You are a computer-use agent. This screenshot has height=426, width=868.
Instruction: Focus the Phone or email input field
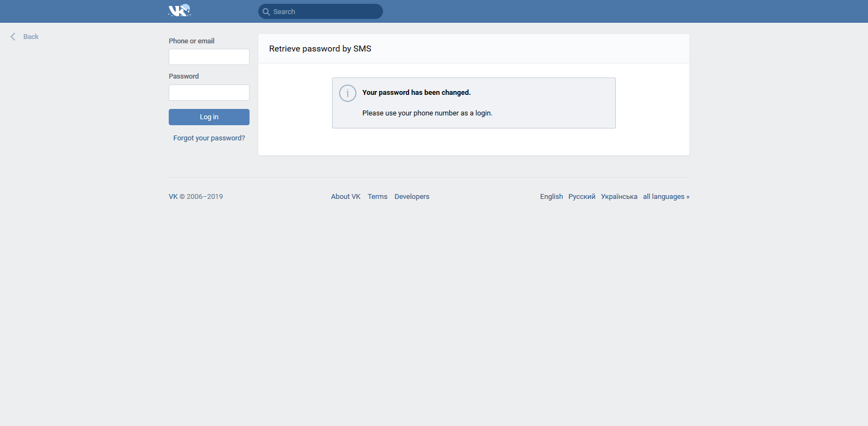tap(209, 57)
